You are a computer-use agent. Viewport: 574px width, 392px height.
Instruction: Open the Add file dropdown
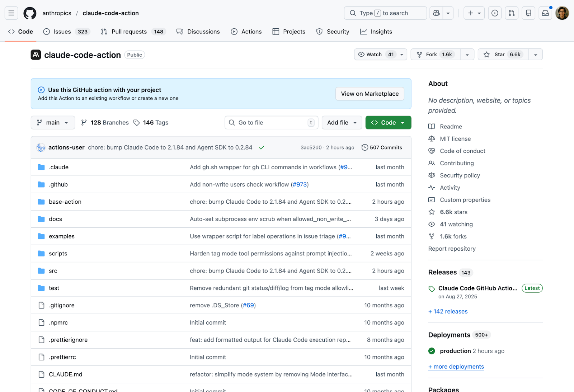pyautogui.click(x=342, y=122)
